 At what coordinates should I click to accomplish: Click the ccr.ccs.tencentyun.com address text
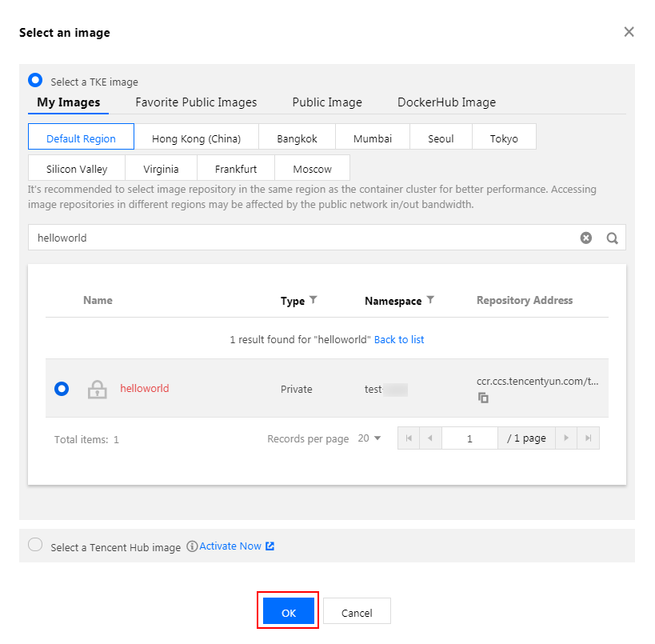tap(537, 381)
